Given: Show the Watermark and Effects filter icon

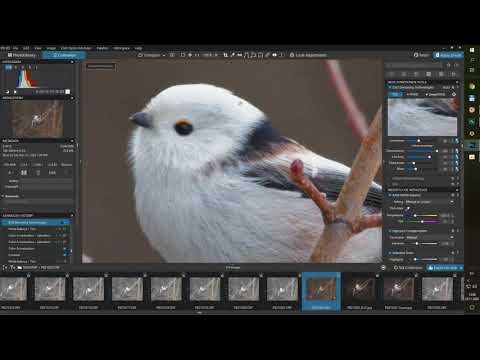Looking at the screenshot, I should (453, 74).
